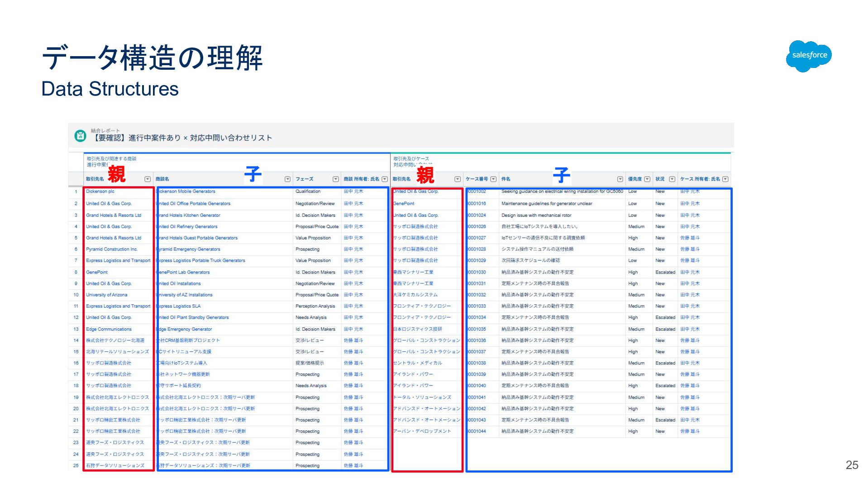This screenshot has height=489, width=868.
Task: Open the 件名 column dropdown
Action: [620, 179]
